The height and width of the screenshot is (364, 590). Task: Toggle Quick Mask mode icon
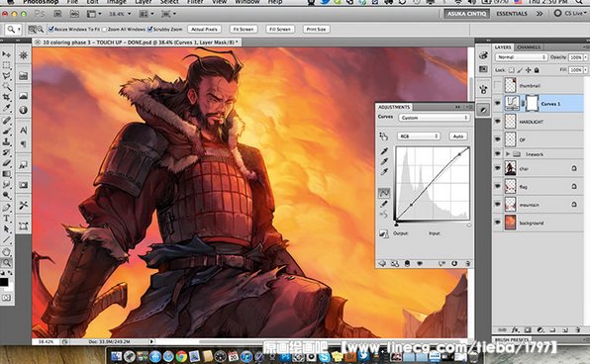click(x=6, y=298)
